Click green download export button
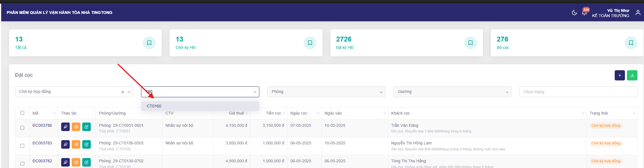The height and width of the screenshot is (168, 644). tap(632, 75)
